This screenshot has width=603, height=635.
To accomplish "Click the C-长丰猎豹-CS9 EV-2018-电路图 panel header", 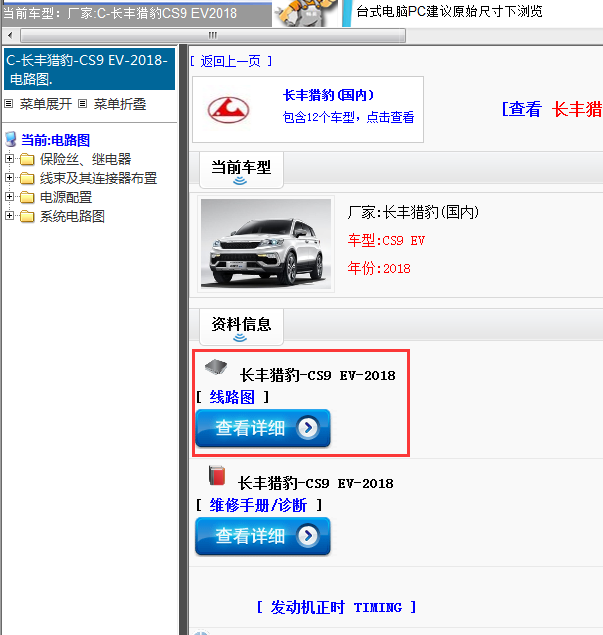I will coord(89,69).
